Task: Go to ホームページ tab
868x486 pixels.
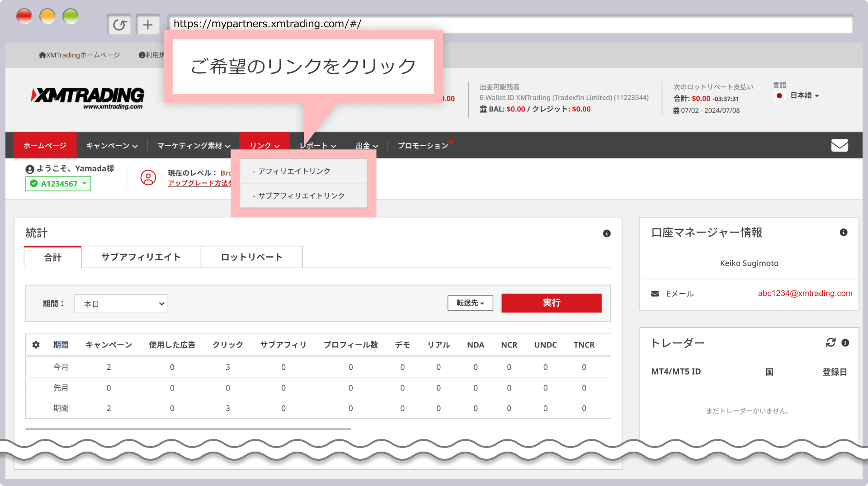Action: point(45,145)
